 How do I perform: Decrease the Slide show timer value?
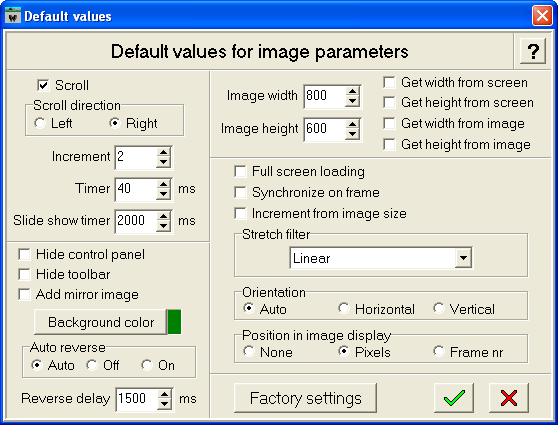click(x=163, y=225)
